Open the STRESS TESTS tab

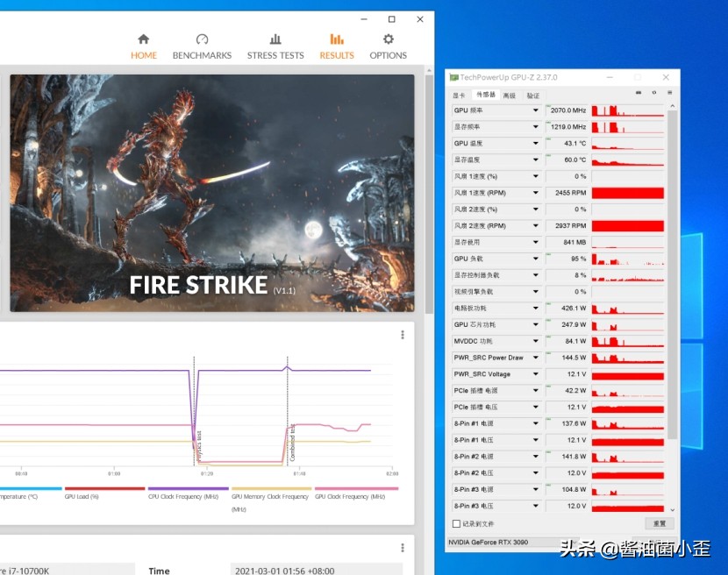[275, 46]
